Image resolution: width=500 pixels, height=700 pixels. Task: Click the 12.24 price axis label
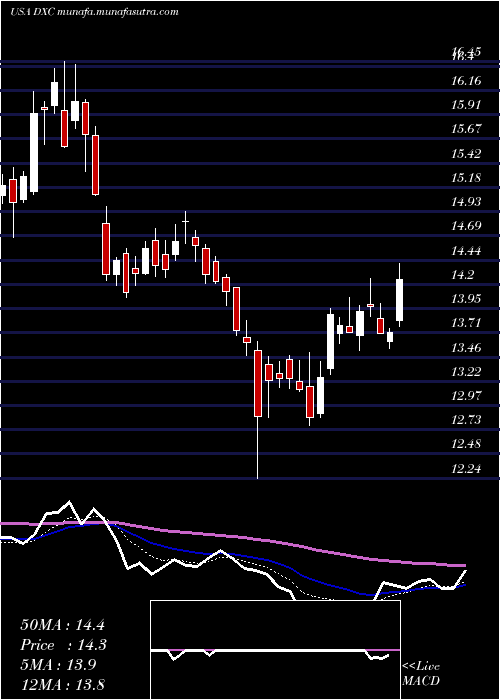[466, 469]
